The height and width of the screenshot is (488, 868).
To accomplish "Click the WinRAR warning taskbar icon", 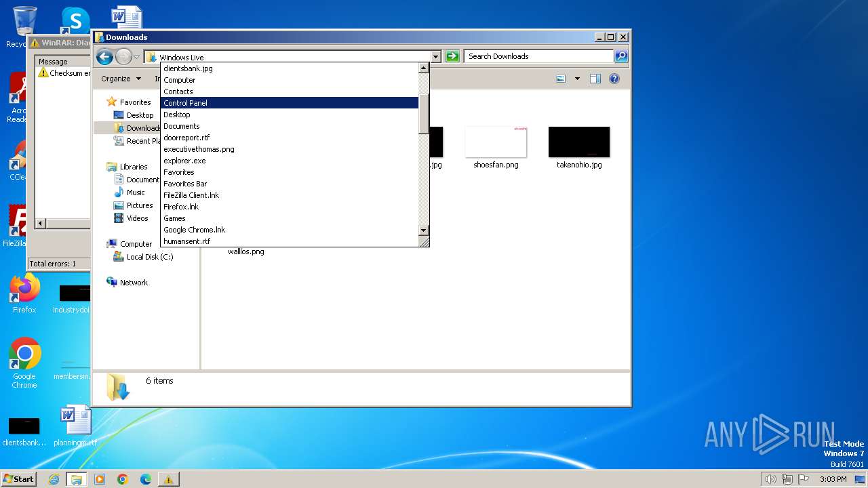I will pos(168,479).
